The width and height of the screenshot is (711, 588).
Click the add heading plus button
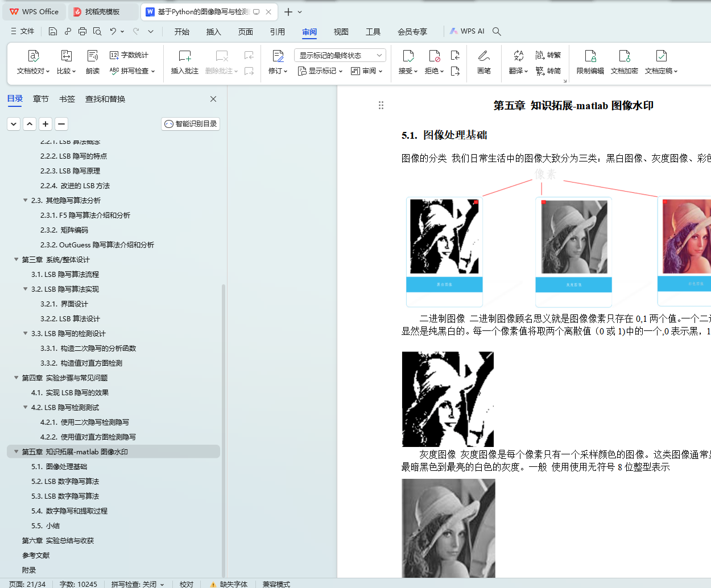tap(46, 124)
